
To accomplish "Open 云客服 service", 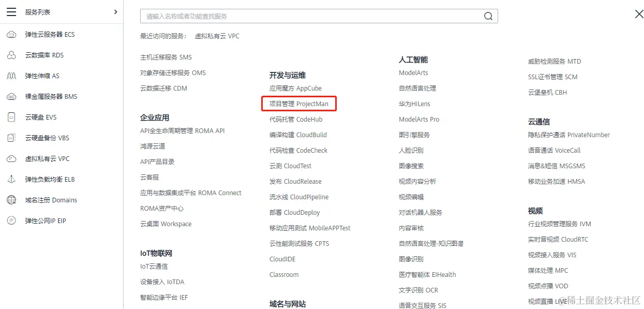I will [x=149, y=178].
